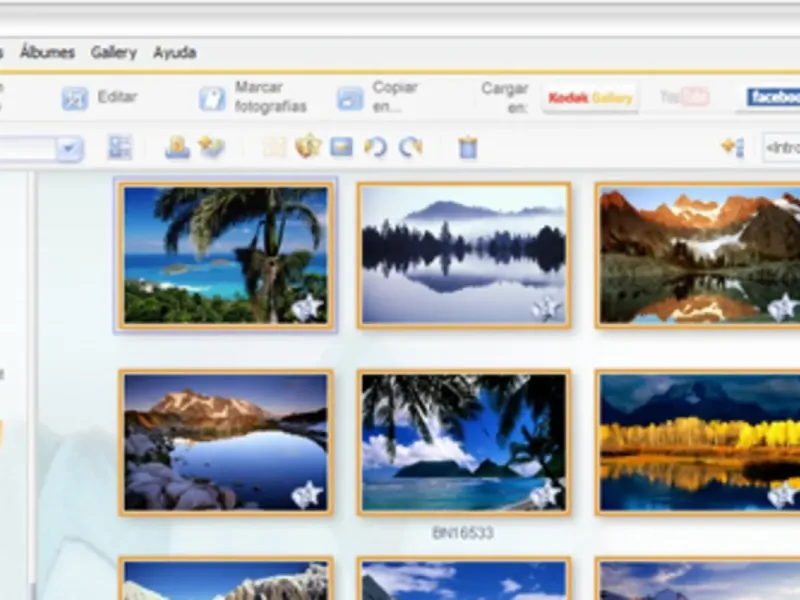800x600 pixels.
Task: Upload to YouTube
Action: (x=685, y=97)
